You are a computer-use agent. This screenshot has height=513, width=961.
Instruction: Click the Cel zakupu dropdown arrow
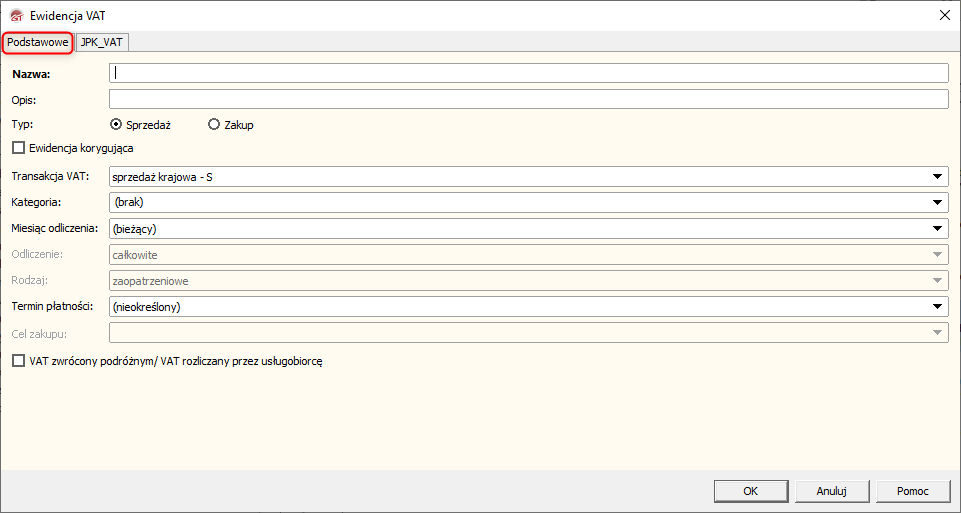click(x=937, y=333)
